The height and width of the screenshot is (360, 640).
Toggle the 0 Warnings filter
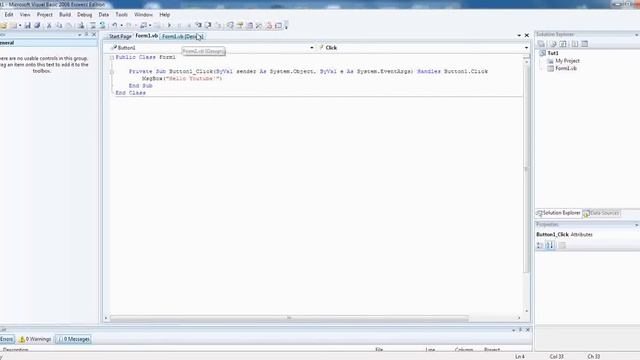tap(35, 339)
